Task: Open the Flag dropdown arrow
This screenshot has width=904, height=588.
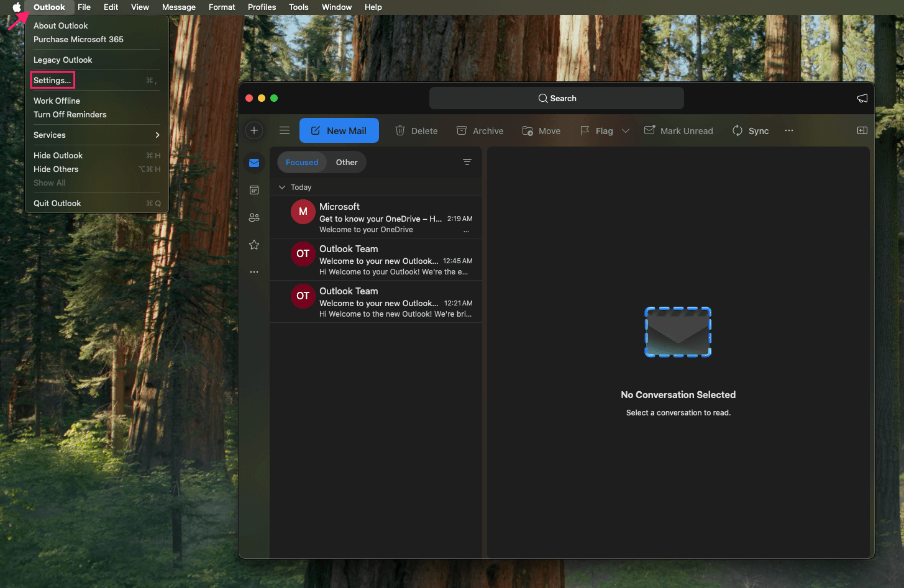Action: click(x=626, y=130)
